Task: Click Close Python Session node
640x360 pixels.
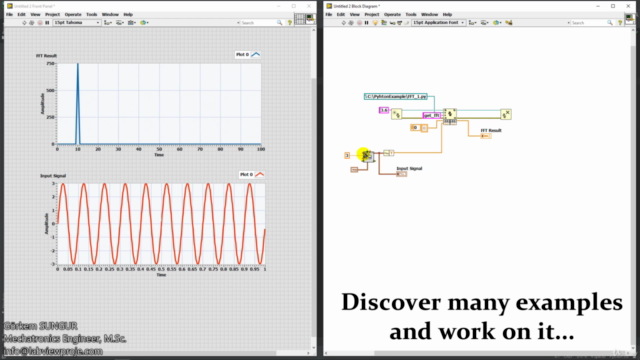Action: coord(506,114)
